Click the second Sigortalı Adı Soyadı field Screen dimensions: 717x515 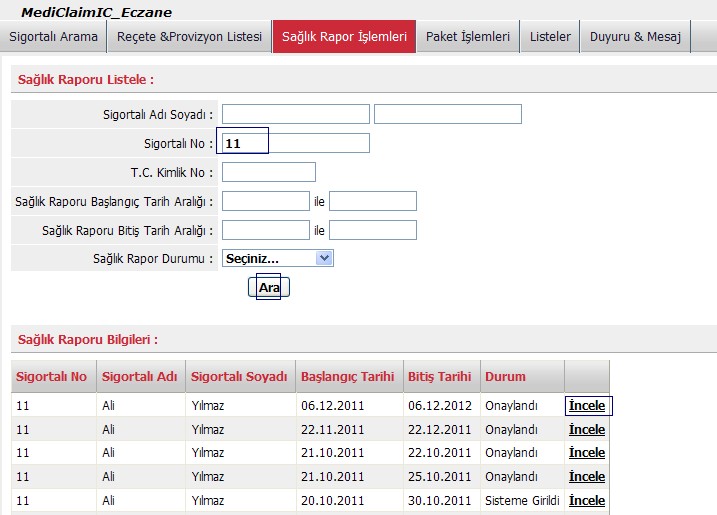point(447,114)
